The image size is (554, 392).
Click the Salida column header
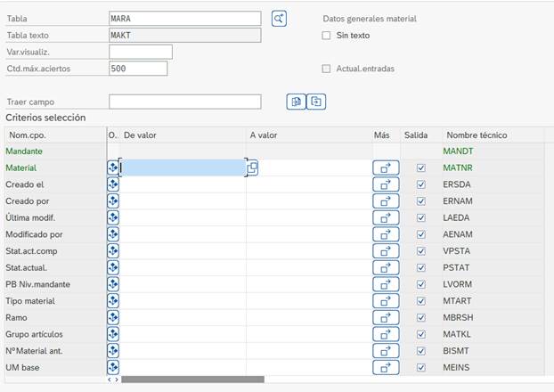pyautogui.click(x=421, y=135)
